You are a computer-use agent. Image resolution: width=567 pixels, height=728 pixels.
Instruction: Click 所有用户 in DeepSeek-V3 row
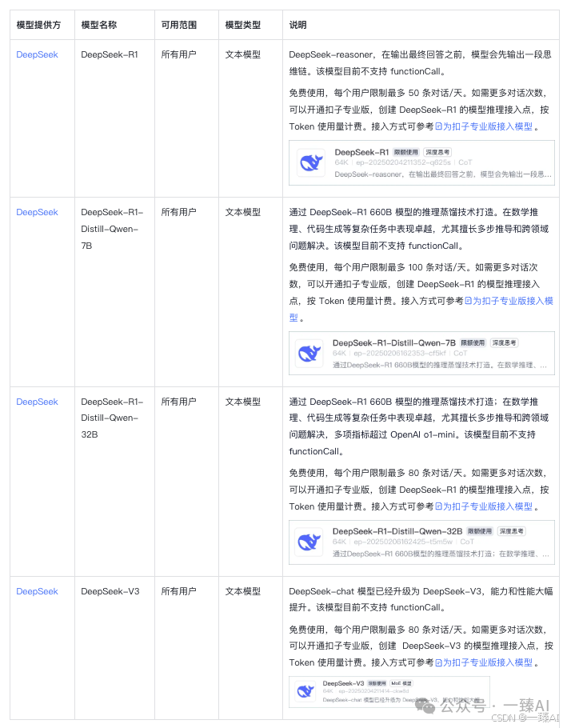click(178, 591)
